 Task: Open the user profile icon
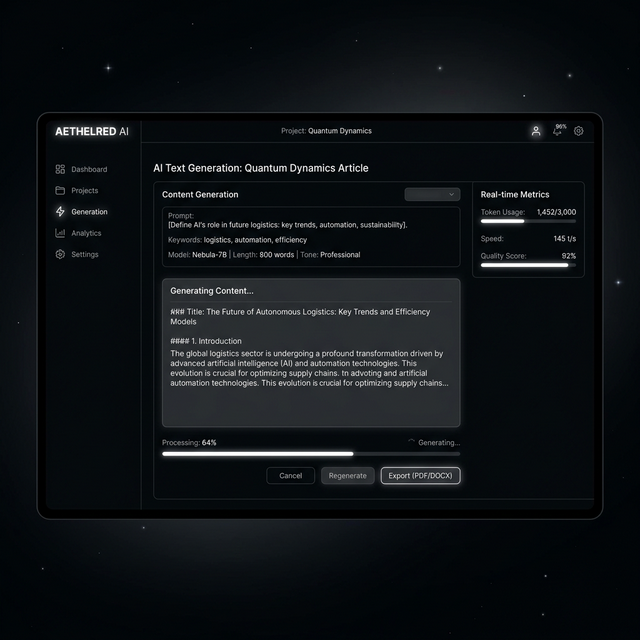pos(536,131)
